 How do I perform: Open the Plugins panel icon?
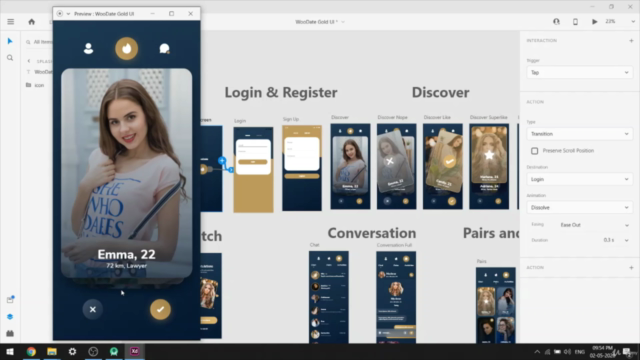click(x=10, y=333)
